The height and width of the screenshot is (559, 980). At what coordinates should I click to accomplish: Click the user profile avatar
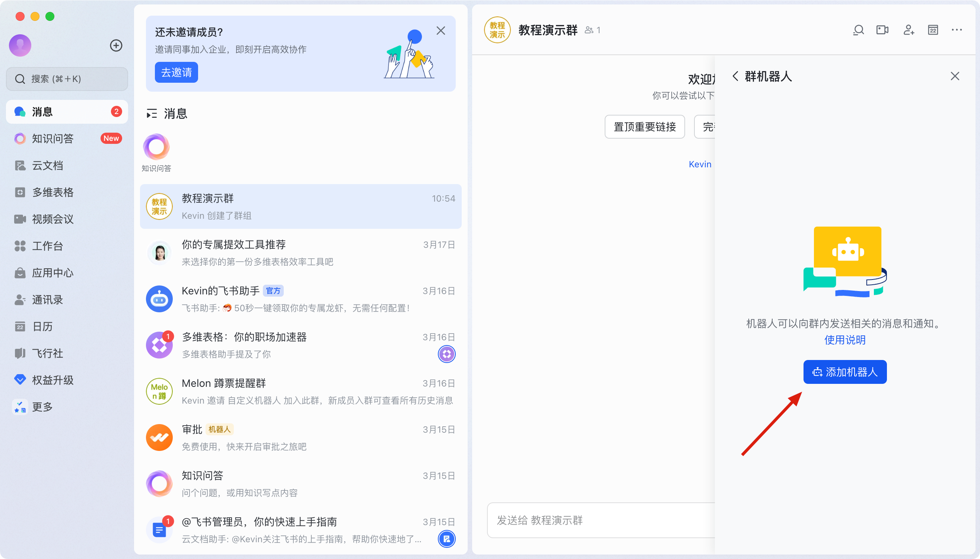(20, 46)
